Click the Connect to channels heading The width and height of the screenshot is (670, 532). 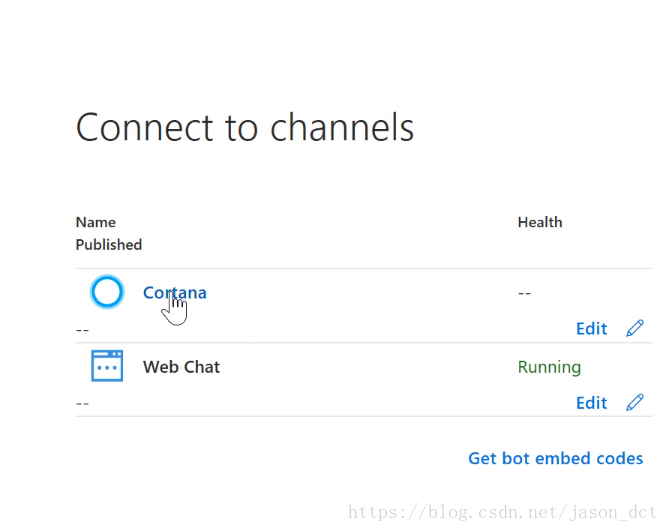[x=245, y=128]
